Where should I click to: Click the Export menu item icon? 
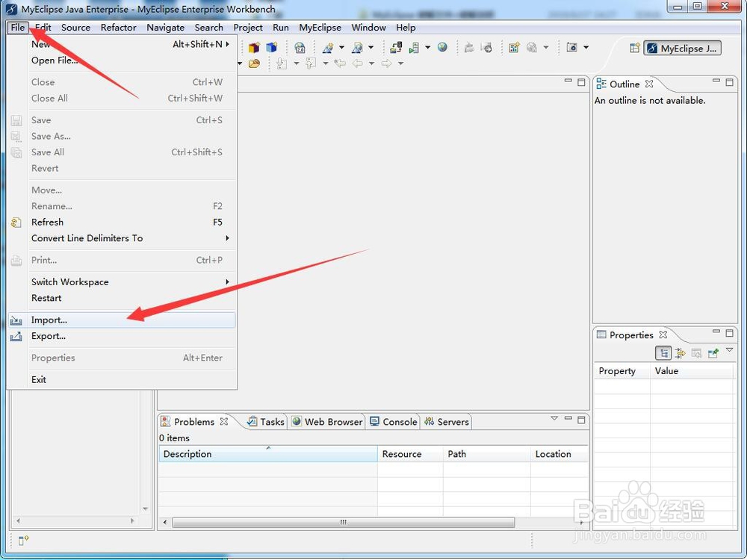coord(16,337)
